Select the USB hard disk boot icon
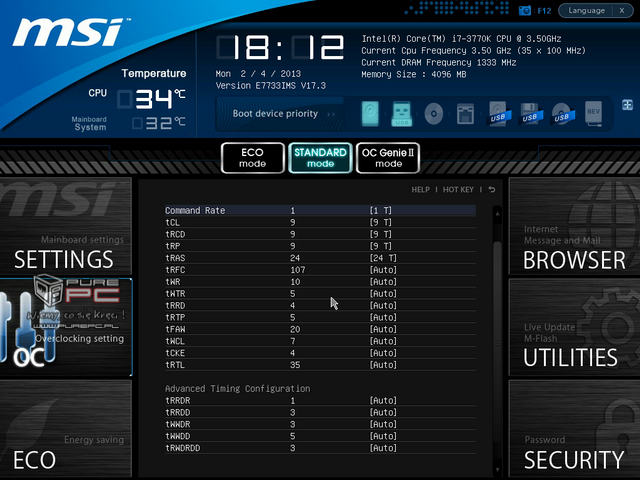Image resolution: width=640 pixels, height=480 pixels. (498, 113)
